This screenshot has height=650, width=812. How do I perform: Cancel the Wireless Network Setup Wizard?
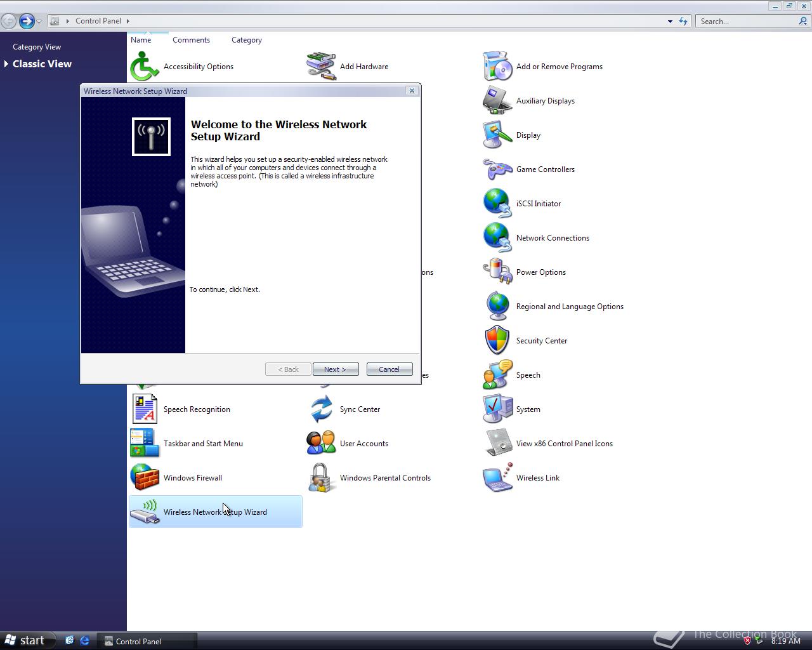[390, 369]
